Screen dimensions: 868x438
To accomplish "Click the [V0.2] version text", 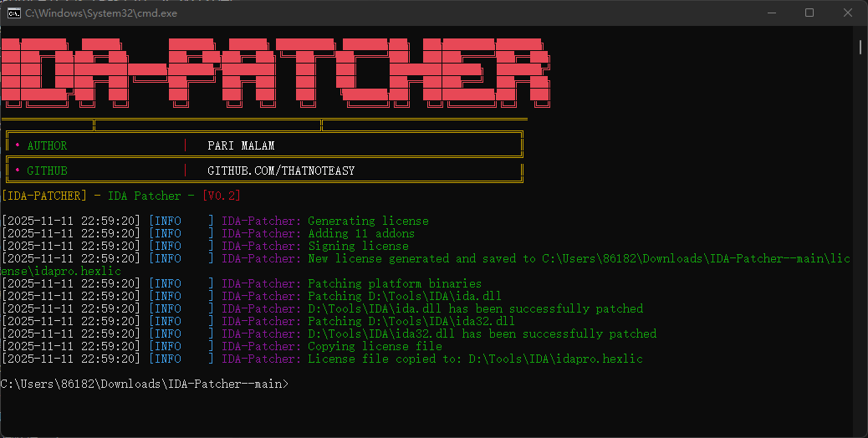I will [222, 196].
